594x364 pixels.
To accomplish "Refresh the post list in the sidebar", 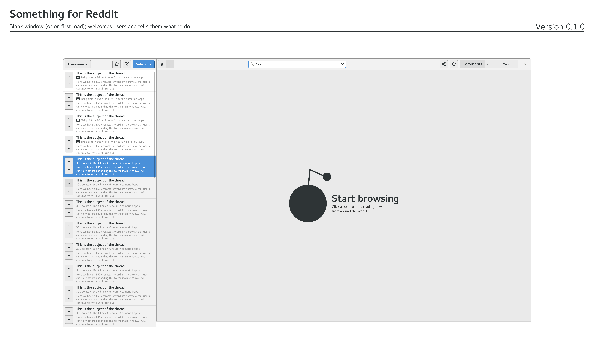I will pyautogui.click(x=116, y=64).
